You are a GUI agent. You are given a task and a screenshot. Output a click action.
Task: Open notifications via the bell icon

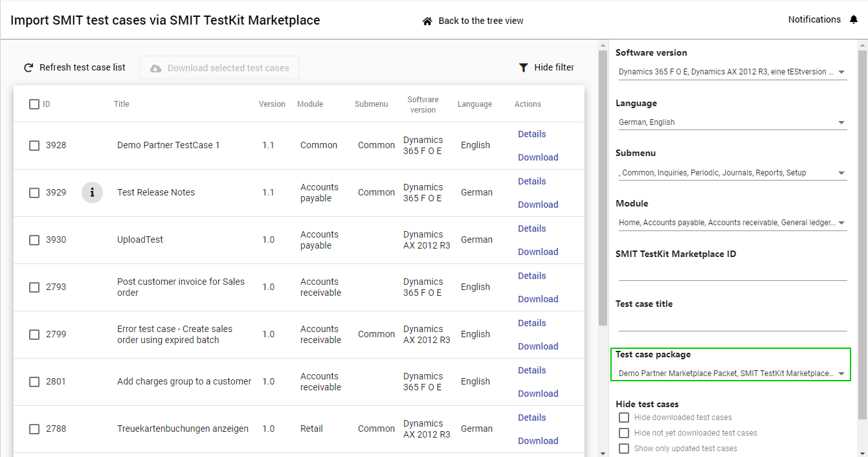pos(854,20)
